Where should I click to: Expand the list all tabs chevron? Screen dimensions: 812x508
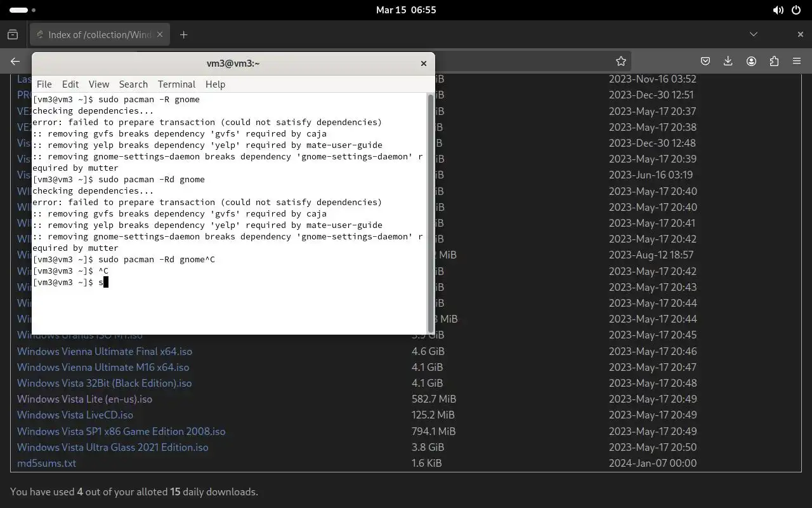754,34
